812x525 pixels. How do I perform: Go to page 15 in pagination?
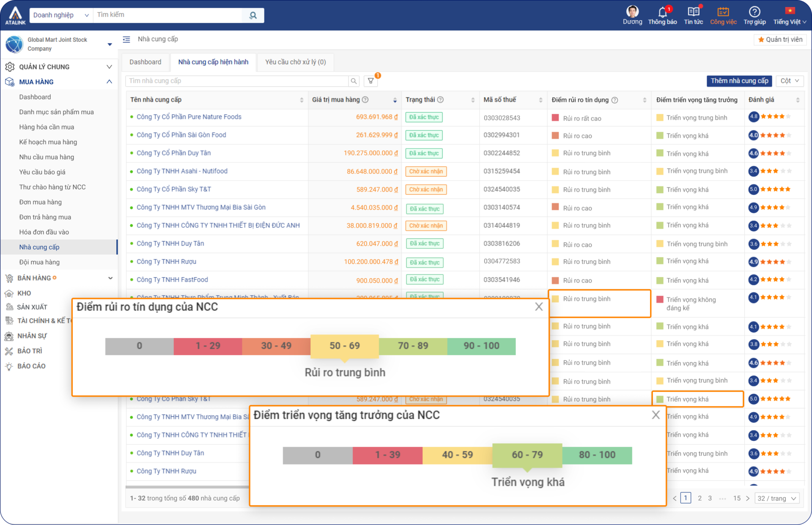coord(737,498)
